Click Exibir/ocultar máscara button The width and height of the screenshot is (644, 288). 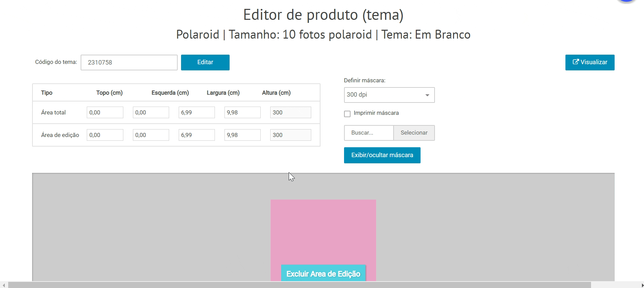382,155
